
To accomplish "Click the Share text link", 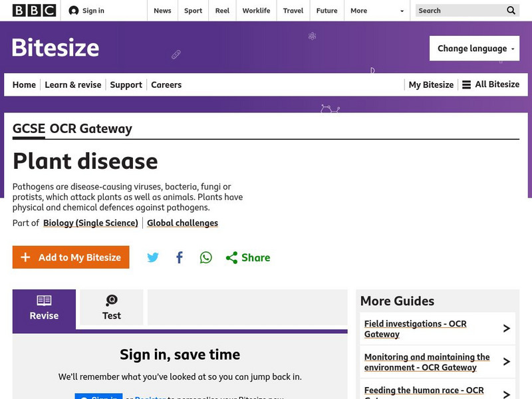I will coord(256,257).
